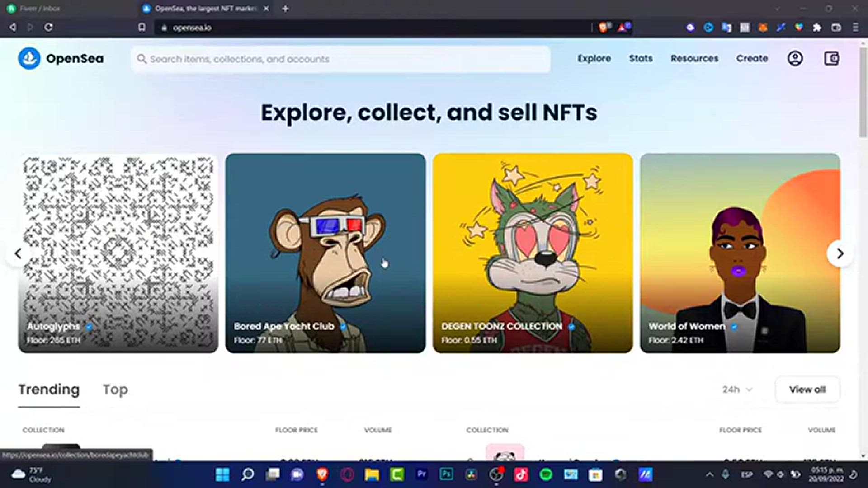This screenshot has height=488, width=868.
Task: Show hidden system tray icons
Action: point(710,474)
